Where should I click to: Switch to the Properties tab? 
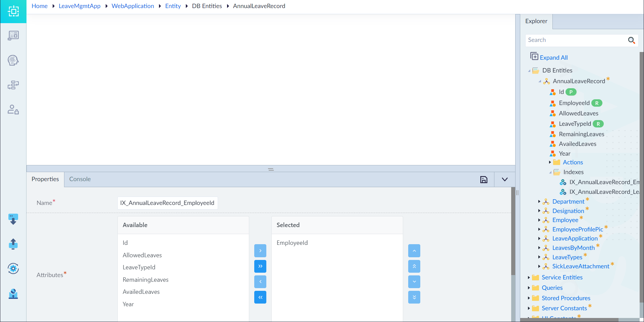(45, 179)
